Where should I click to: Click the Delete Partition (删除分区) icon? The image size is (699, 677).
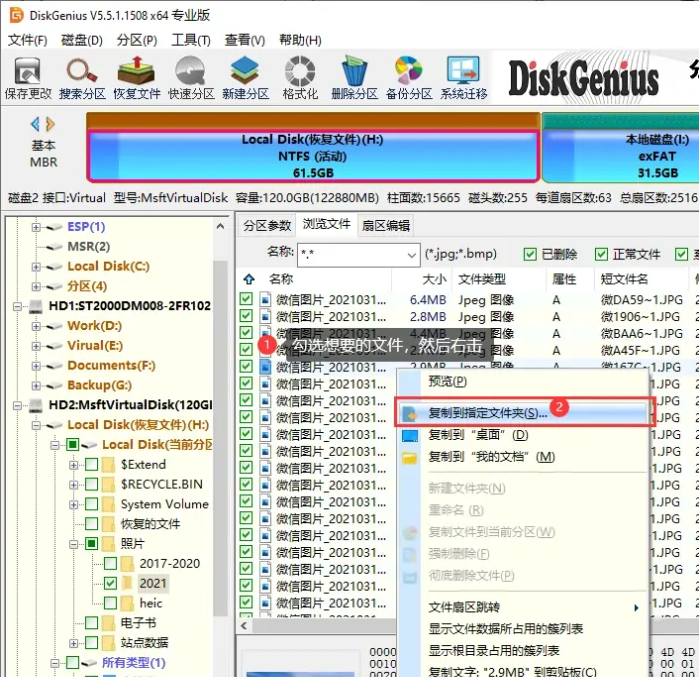tap(354, 78)
